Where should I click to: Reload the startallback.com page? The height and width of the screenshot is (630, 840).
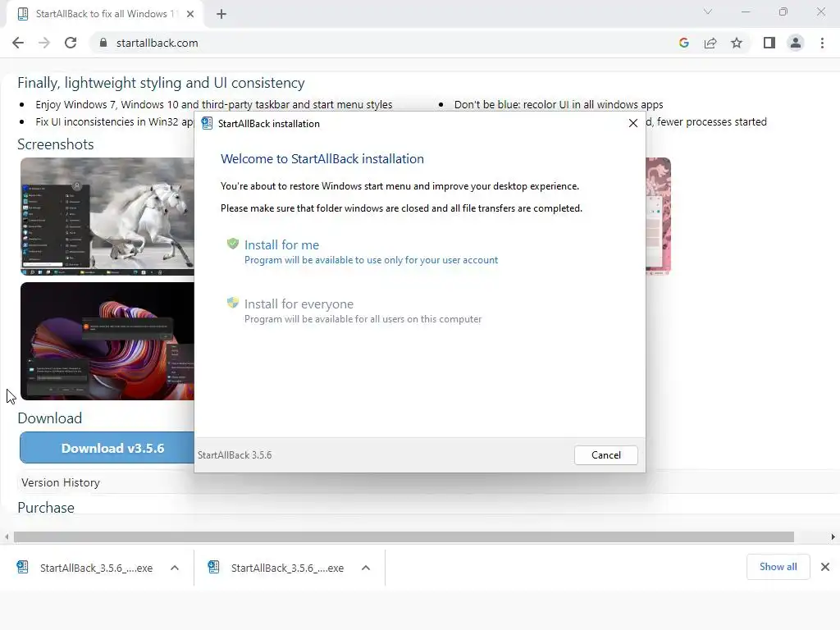71,43
